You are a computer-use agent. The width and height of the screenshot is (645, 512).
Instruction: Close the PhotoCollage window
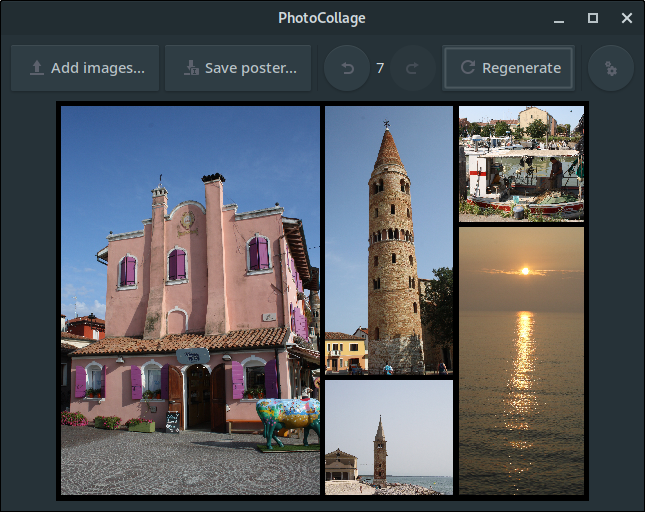click(626, 18)
